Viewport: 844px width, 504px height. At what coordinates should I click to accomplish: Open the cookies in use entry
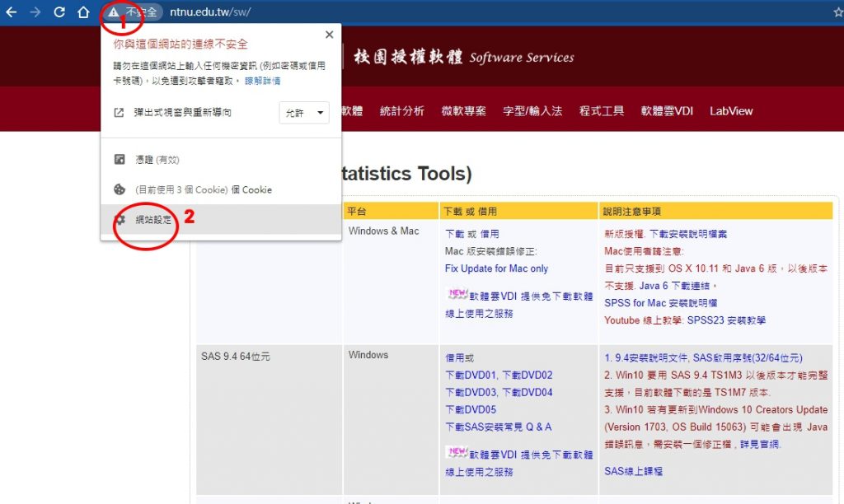point(204,190)
